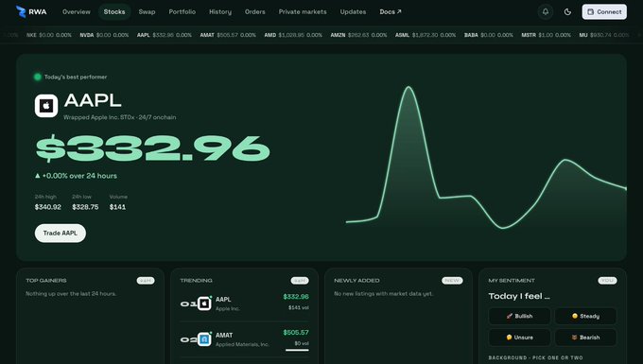Select the Bearish sentiment option
This screenshot has height=364, width=643.
click(585, 338)
